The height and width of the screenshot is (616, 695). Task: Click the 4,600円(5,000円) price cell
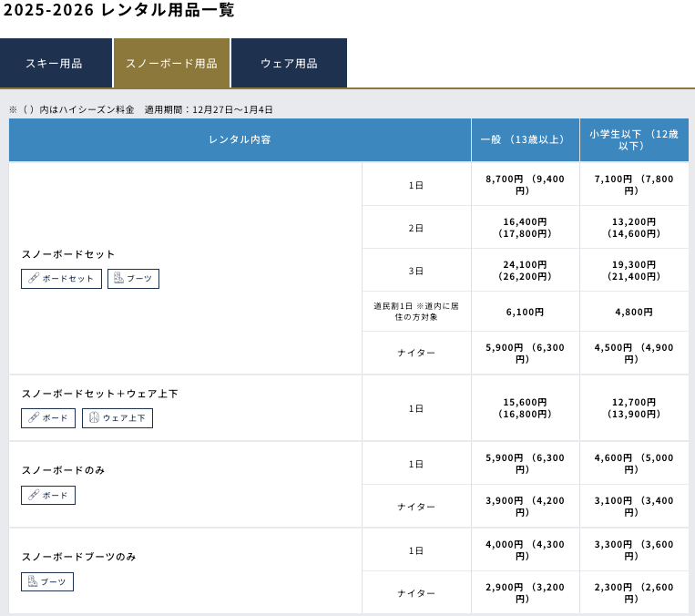pos(634,464)
